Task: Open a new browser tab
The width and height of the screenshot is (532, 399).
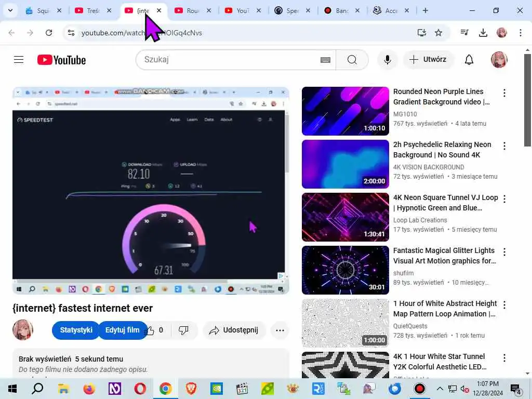Action: [425, 10]
